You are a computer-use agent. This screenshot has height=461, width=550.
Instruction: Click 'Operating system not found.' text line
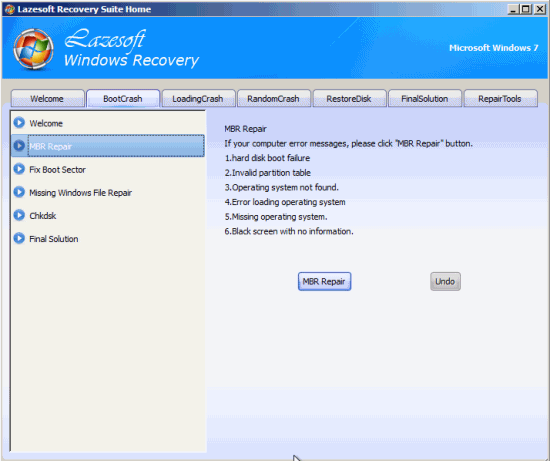coord(282,187)
